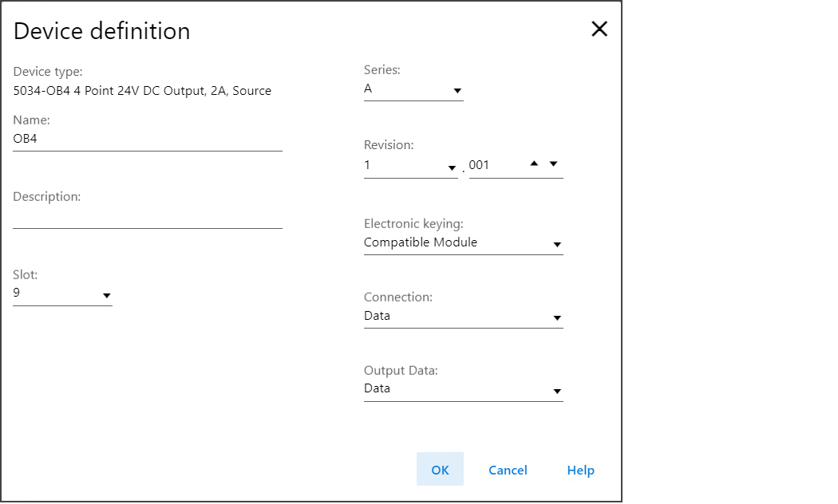Click the Slot label
Screen dimensions: 838x504
(x=26, y=274)
